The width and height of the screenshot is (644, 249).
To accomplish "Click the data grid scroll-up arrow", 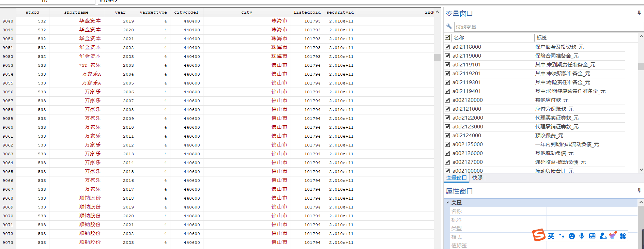I will click(x=437, y=12).
